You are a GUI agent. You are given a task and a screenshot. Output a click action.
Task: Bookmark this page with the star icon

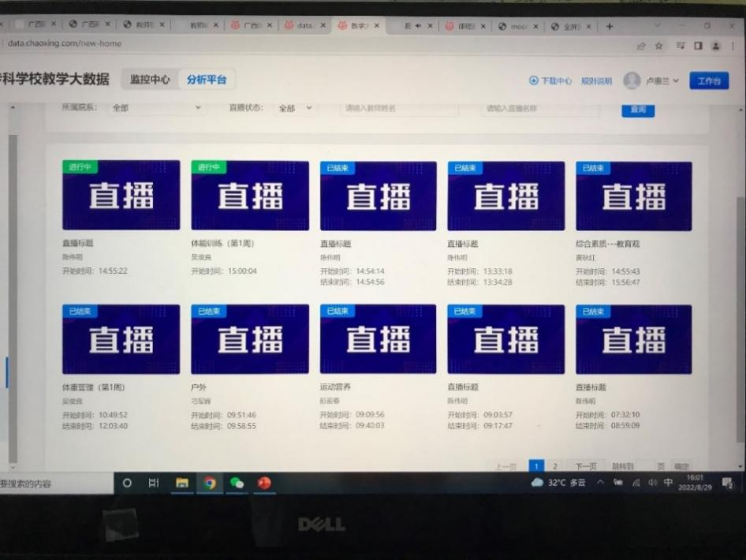[x=658, y=46]
